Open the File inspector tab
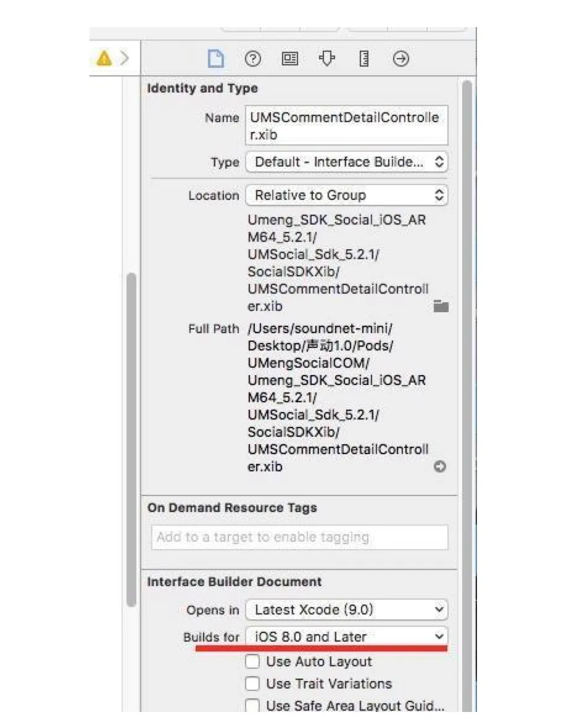 (216, 59)
